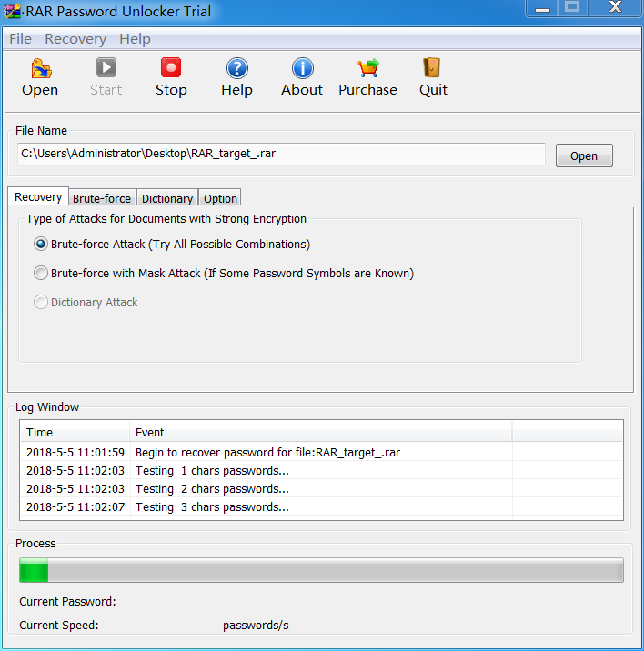644x651 pixels.
Task: Click the Open button beside File Name
Action: (x=584, y=155)
